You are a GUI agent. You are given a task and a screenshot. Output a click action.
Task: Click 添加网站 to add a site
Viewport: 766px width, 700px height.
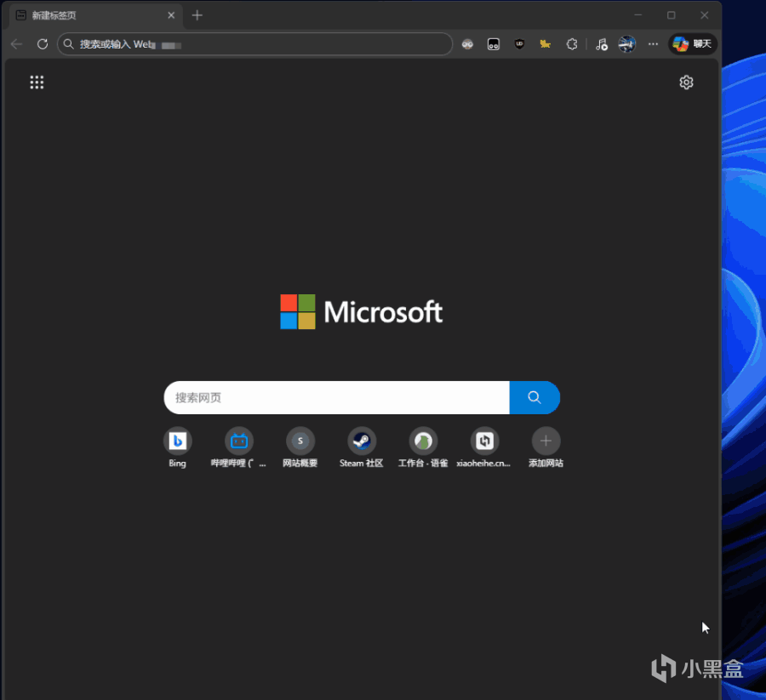coord(546,441)
